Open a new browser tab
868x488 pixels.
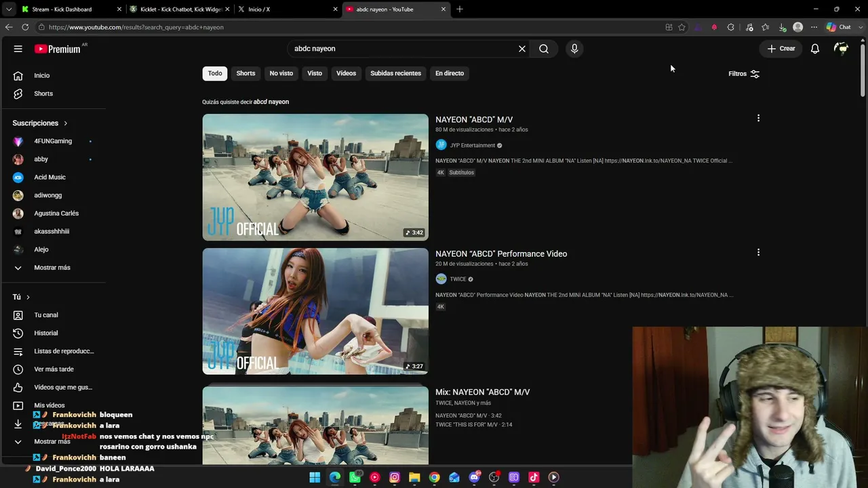pos(460,9)
